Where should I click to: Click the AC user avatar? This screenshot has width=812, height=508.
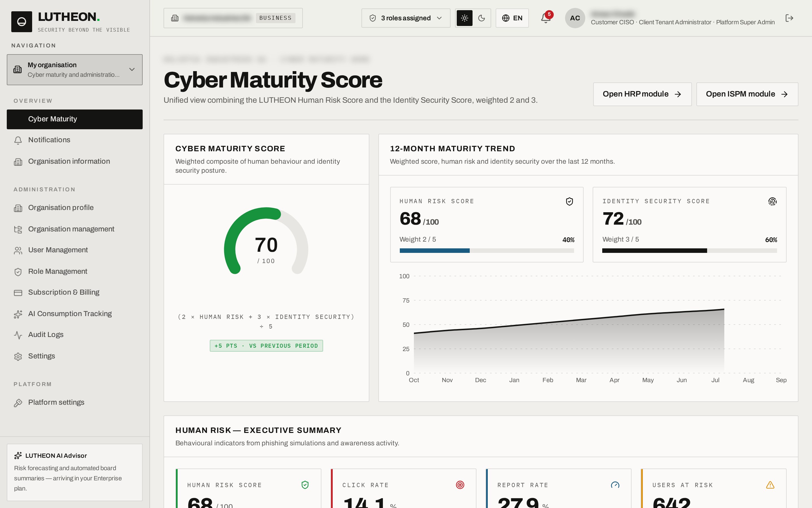[575, 18]
